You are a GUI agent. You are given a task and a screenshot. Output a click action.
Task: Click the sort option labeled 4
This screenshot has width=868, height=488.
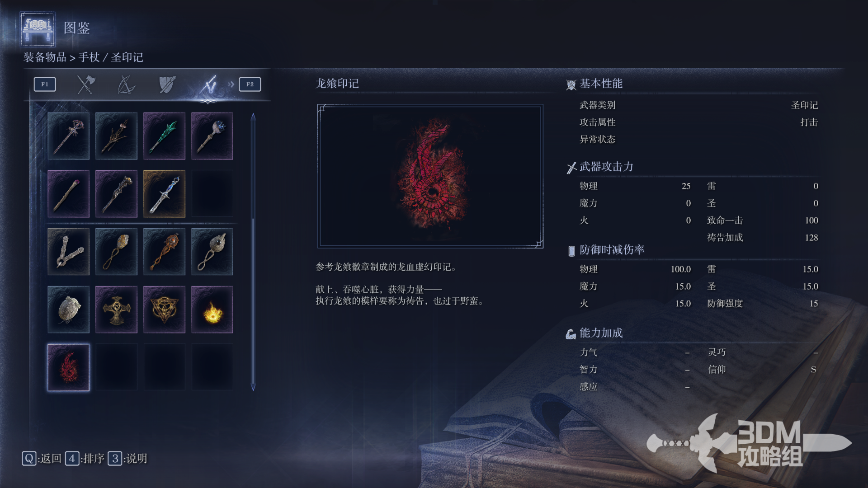click(85, 459)
